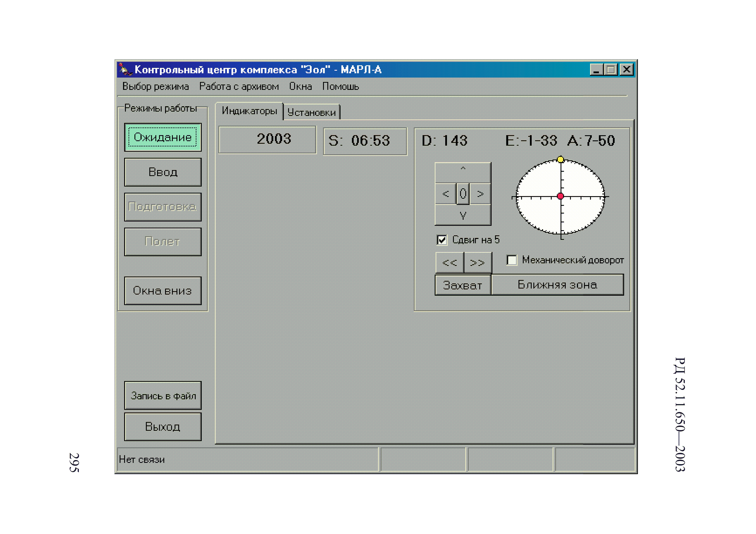This screenshot has height=534, width=756.
Task: Switch to the Установки tab
Action: (x=311, y=113)
